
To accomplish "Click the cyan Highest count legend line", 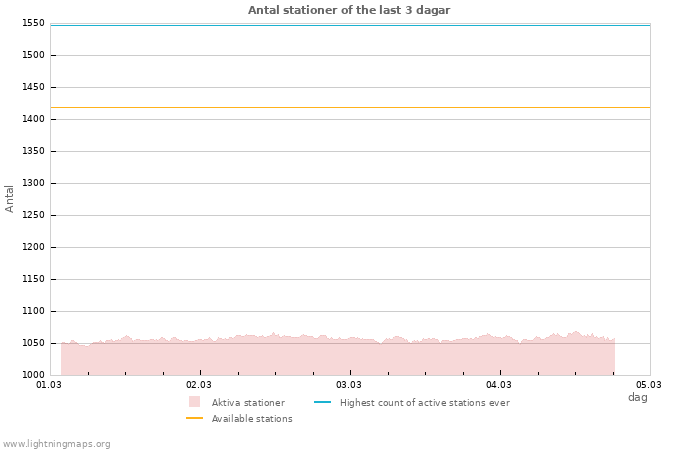I will (x=322, y=402).
